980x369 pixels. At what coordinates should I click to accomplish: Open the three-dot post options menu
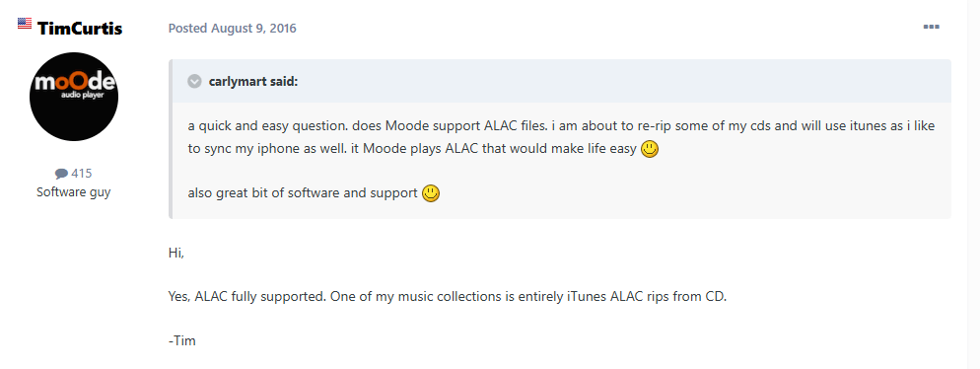(x=932, y=27)
